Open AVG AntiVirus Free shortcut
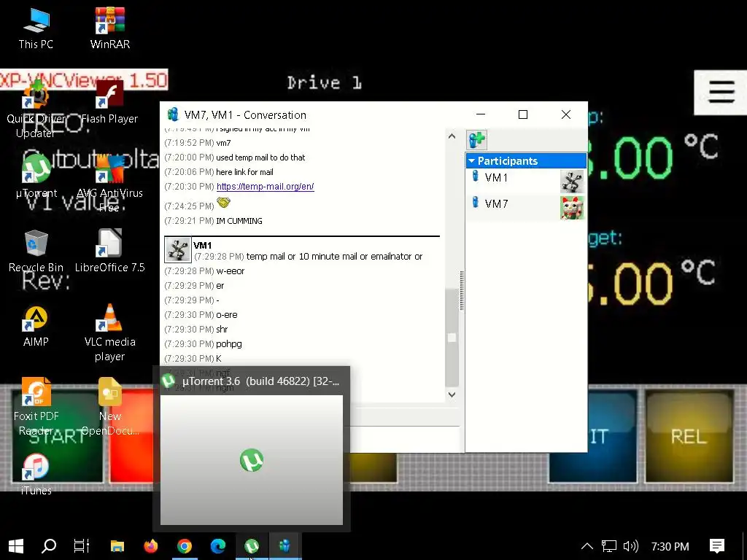Viewport: 747px width, 560px height. (x=109, y=184)
